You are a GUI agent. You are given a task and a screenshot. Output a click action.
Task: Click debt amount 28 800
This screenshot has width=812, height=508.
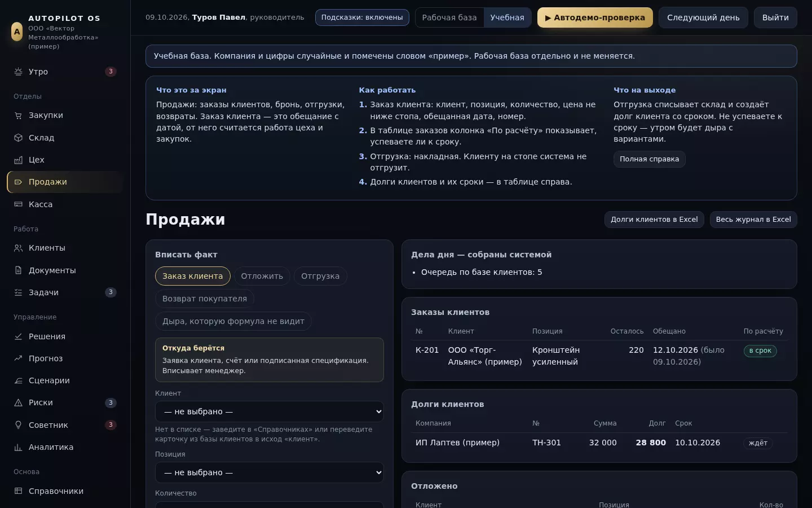tap(651, 443)
